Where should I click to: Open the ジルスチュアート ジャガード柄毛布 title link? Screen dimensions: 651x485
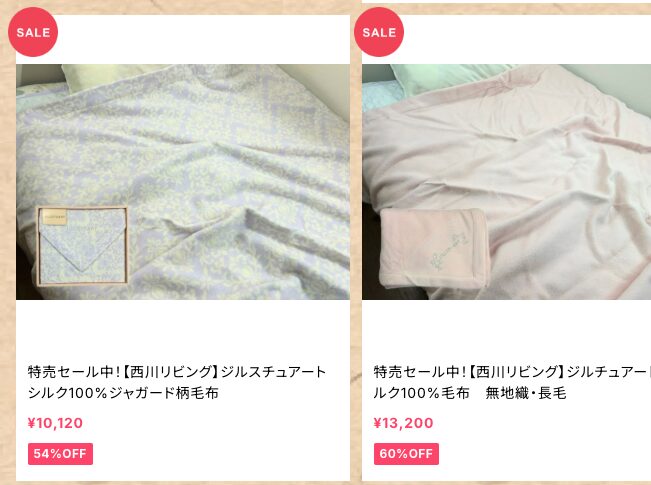(177, 382)
